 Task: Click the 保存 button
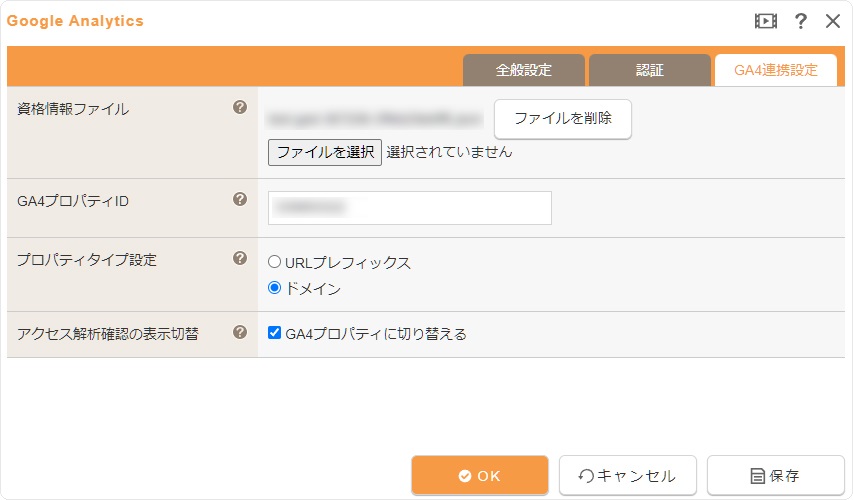click(x=775, y=476)
